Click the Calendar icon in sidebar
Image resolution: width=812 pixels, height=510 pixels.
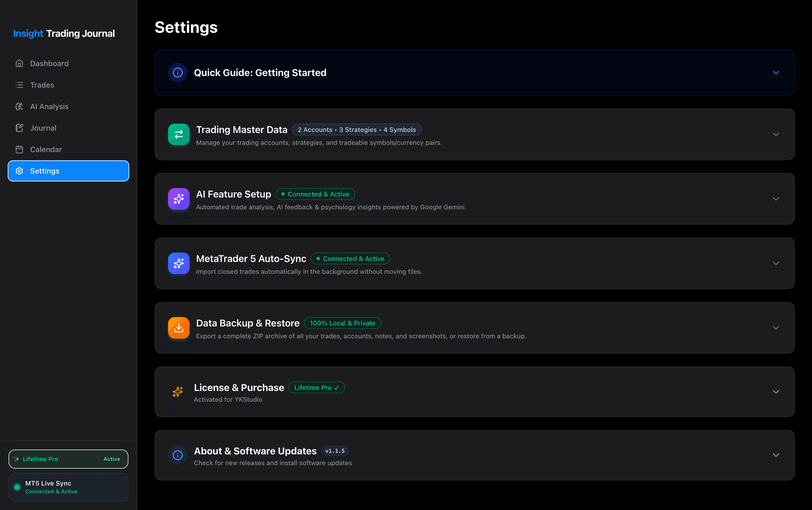[x=19, y=149]
